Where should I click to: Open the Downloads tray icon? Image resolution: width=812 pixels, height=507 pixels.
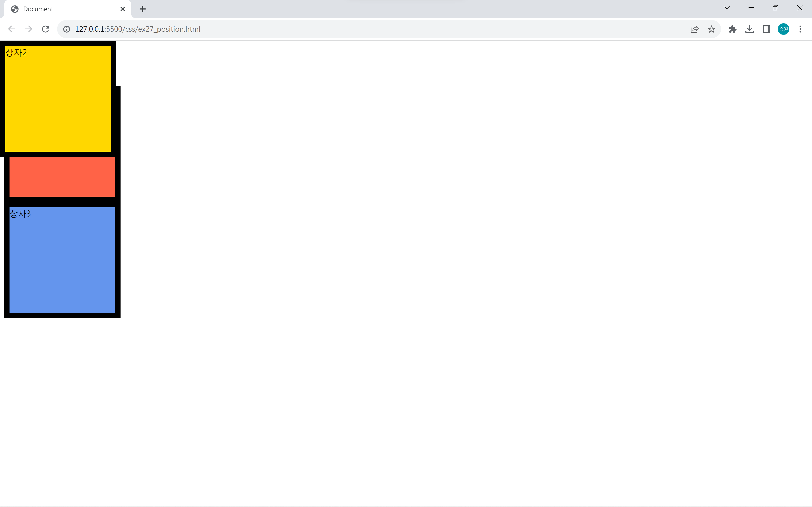(x=749, y=29)
